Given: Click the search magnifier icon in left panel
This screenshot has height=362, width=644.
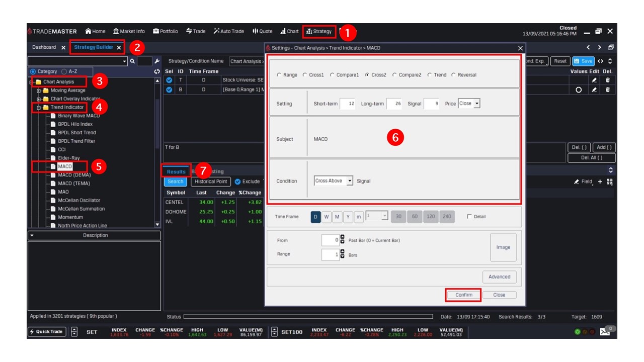Looking at the screenshot, I should tap(132, 61).
